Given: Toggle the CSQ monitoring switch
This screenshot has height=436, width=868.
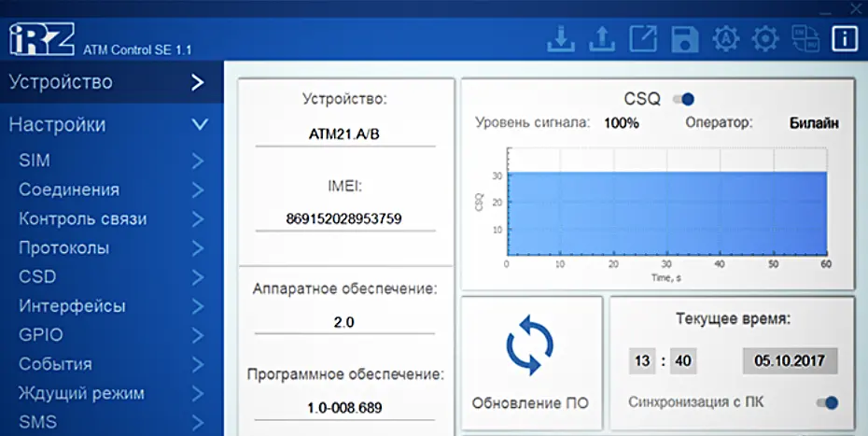Looking at the screenshot, I should pos(683,99).
